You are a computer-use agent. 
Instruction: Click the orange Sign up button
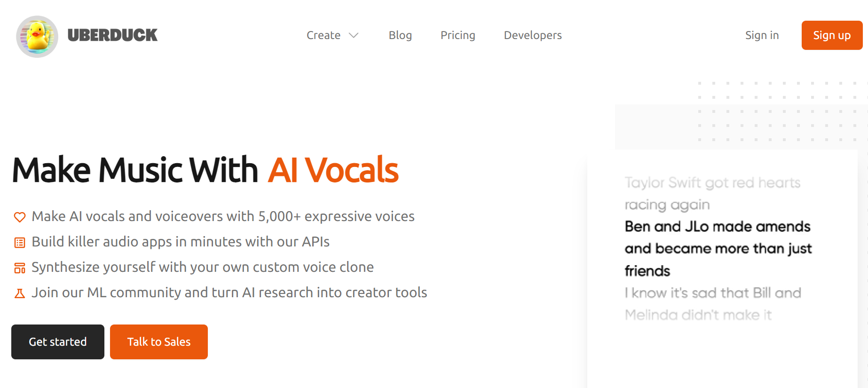(x=832, y=35)
